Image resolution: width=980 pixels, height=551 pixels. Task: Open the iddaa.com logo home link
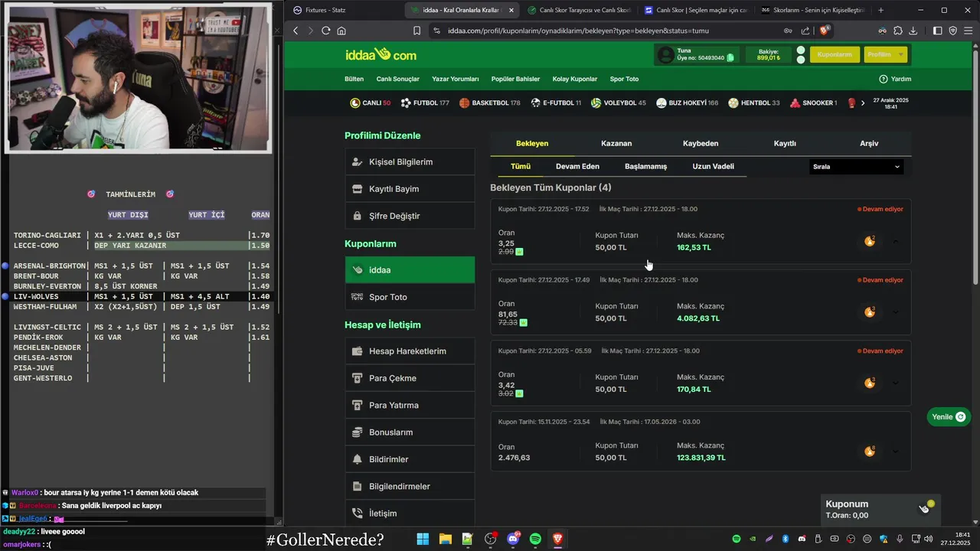pyautogui.click(x=381, y=55)
